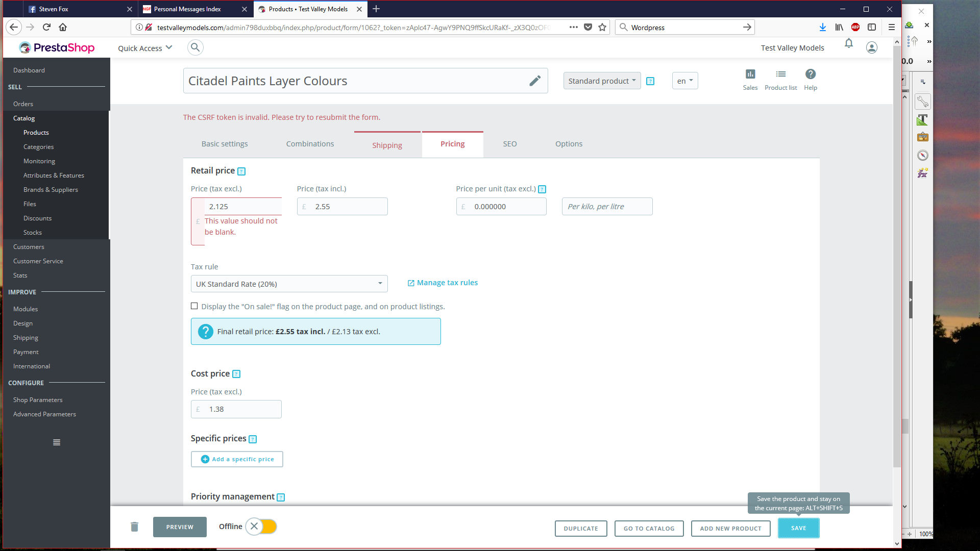Click the search magnifier icon in header
The width and height of the screenshot is (980, 551).
point(195,48)
